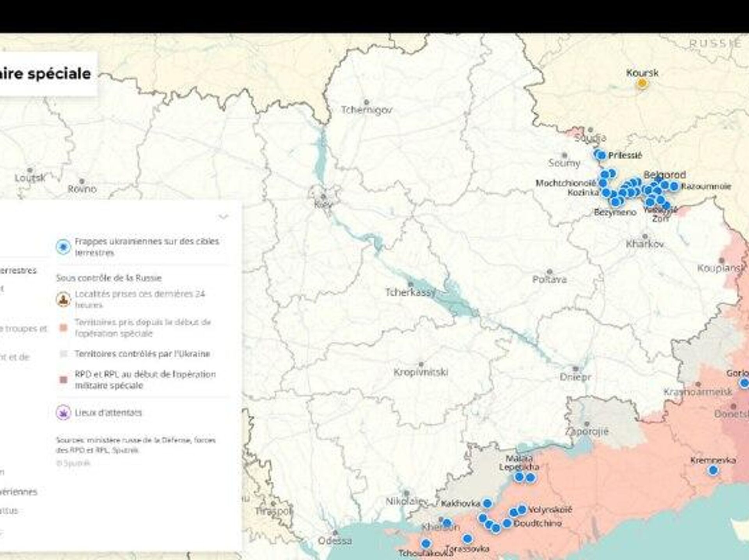Click the blue marker near Tchoulakovka

[x=426, y=543]
